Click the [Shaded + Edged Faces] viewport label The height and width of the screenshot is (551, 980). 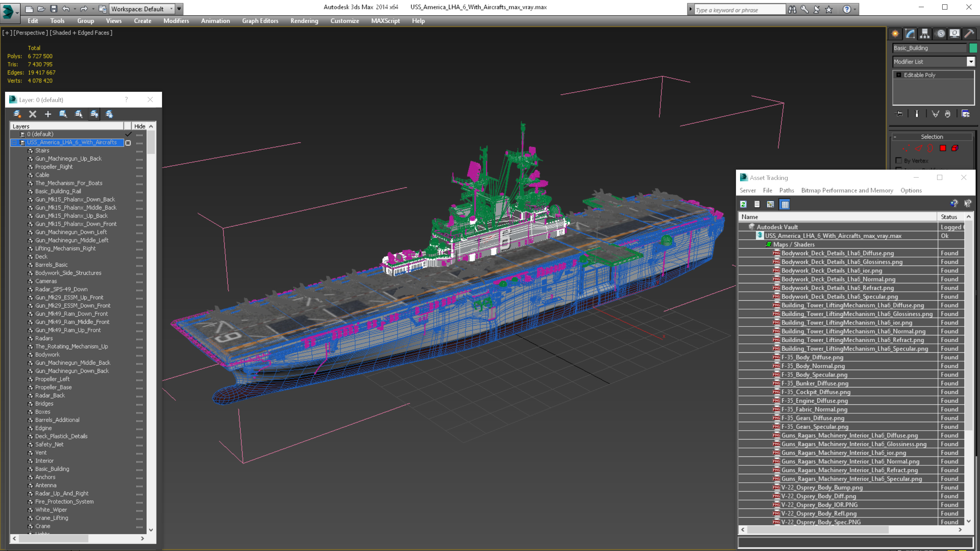pyautogui.click(x=81, y=33)
